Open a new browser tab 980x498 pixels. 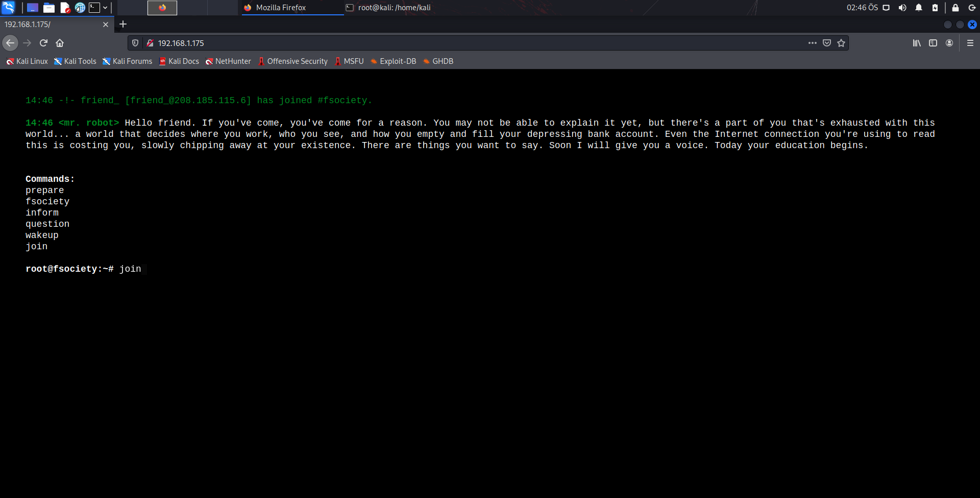[123, 24]
